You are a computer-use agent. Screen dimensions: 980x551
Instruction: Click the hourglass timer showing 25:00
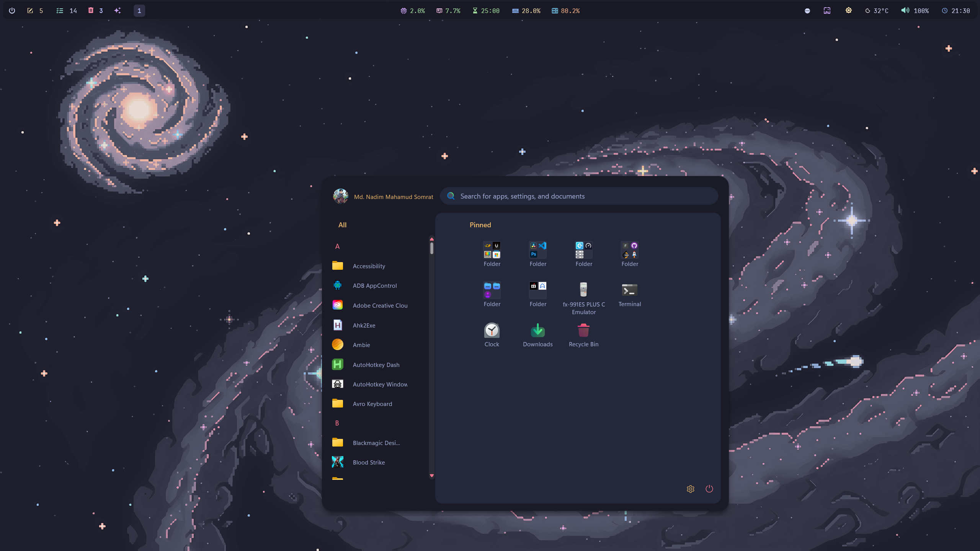click(x=486, y=11)
